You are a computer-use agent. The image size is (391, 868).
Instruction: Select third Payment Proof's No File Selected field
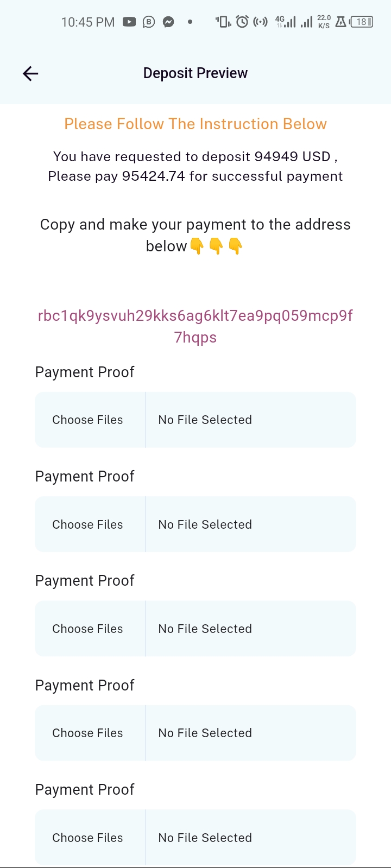point(251,629)
